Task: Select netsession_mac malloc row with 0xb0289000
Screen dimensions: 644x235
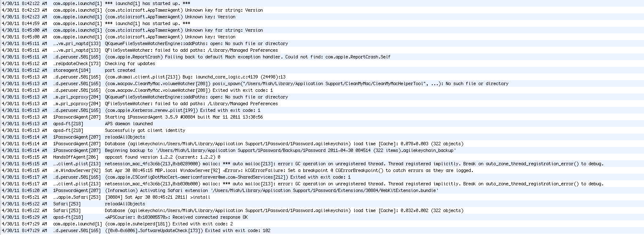Action: [322, 164]
